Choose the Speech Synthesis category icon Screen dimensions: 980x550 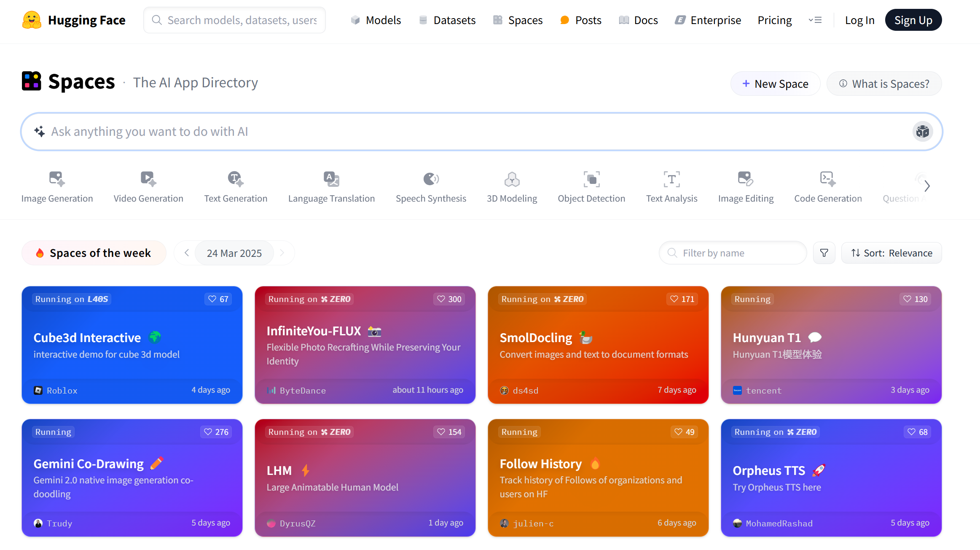click(x=431, y=179)
